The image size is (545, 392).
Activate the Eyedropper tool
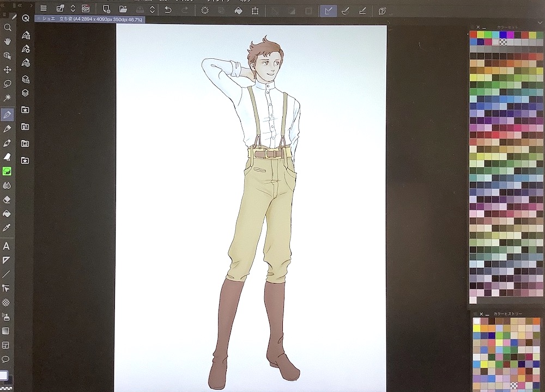tap(7, 228)
